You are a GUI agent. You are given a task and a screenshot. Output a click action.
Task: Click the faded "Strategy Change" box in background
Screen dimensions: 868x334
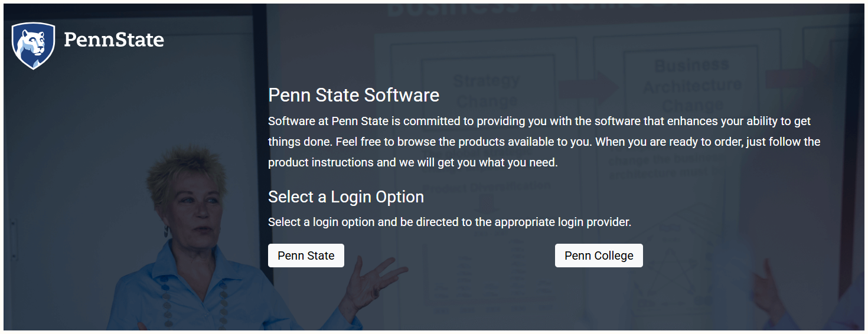point(487,89)
